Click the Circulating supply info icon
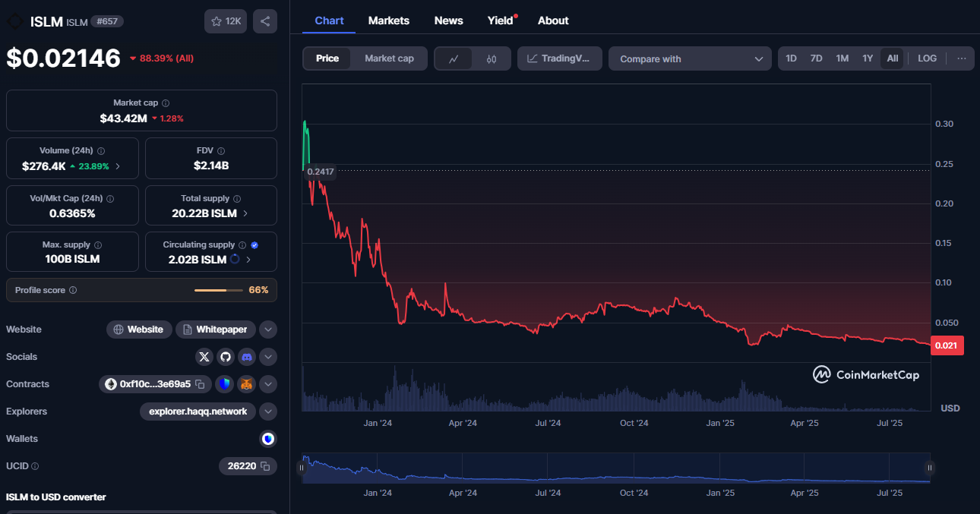The image size is (980, 514). (242, 245)
